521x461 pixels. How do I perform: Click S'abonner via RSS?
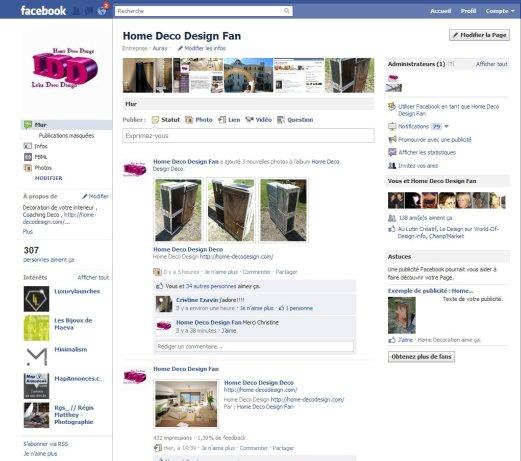pyautogui.click(x=46, y=444)
